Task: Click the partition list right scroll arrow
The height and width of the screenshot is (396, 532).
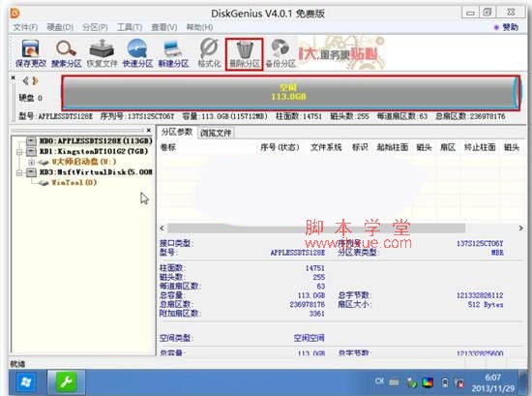Action: [x=520, y=228]
